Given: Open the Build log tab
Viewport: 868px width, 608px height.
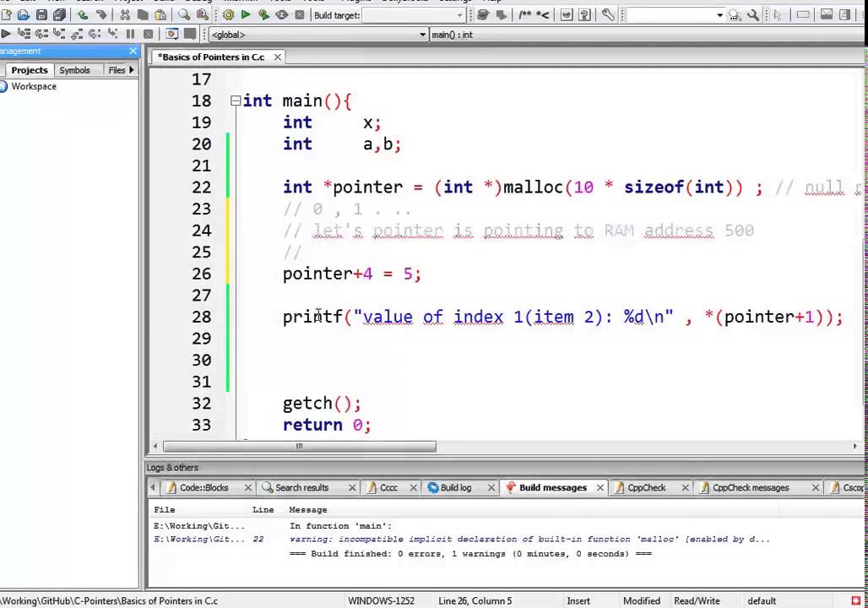Looking at the screenshot, I should coord(456,487).
